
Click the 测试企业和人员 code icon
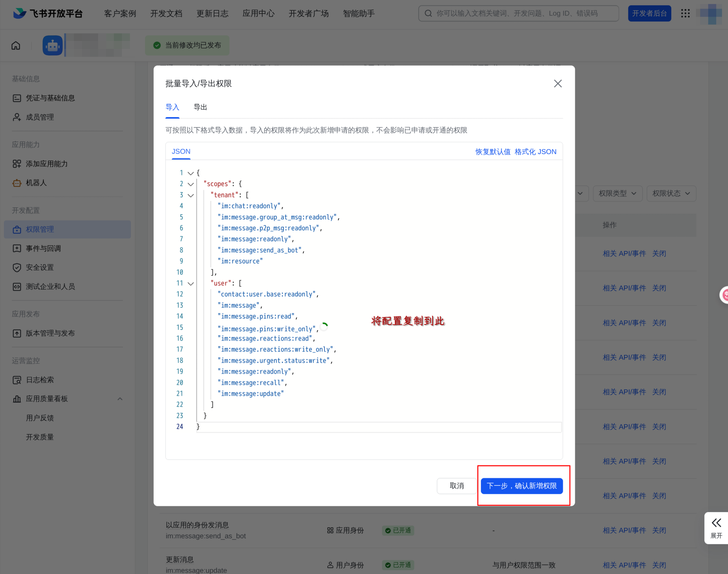pyautogui.click(x=17, y=287)
